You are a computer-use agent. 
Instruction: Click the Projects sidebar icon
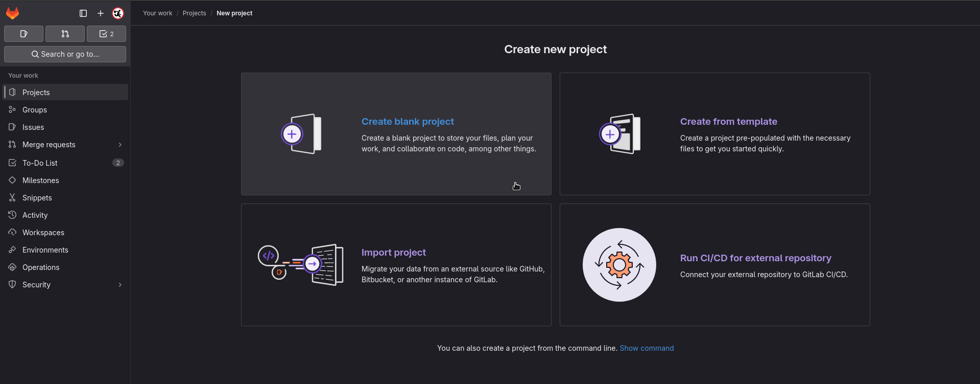12,92
